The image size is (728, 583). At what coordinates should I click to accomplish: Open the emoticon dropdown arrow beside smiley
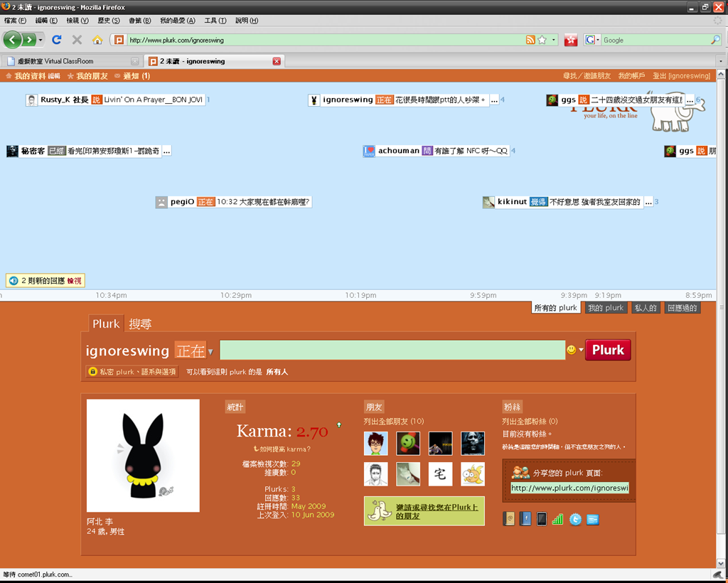(x=580, y=350)
